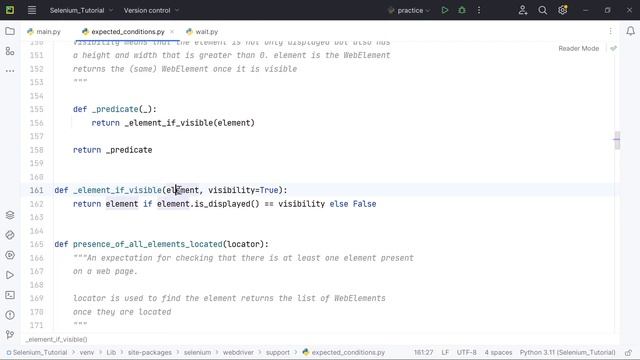Open the Problems tool window
Image resolution: width=640 pixels, height=360 pixels.
pos(10,315)
